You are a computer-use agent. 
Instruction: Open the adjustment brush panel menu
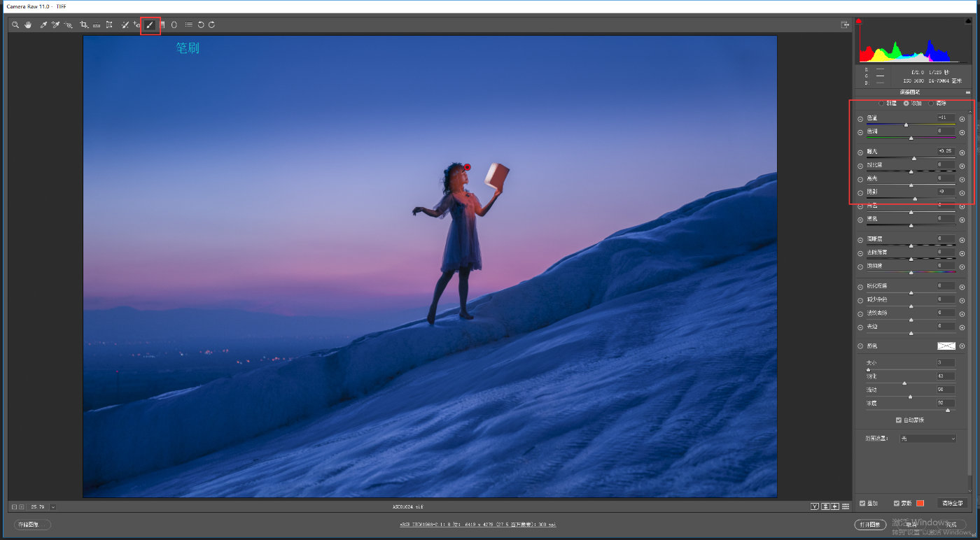[968, 92]
